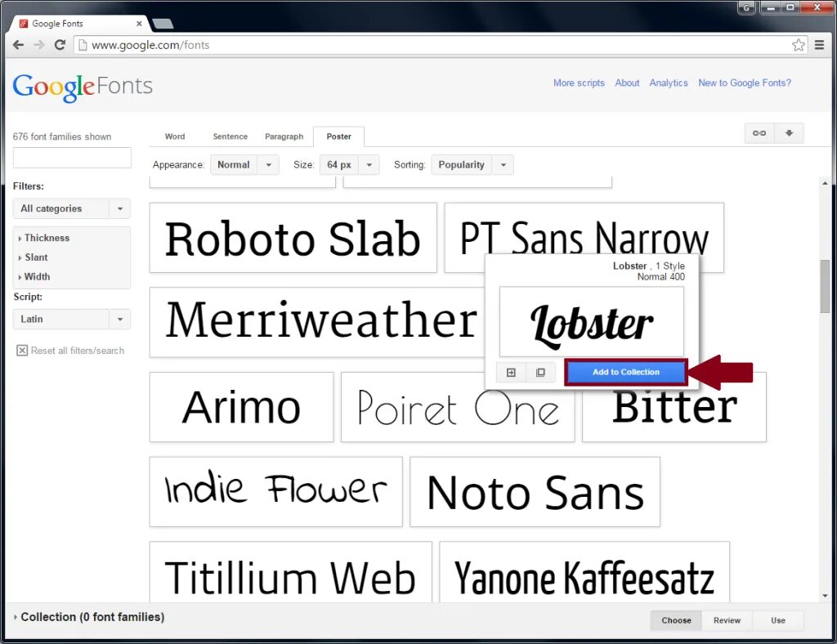Click 'Lobster, 1 Style' popup heading

[x=648, y=266]
